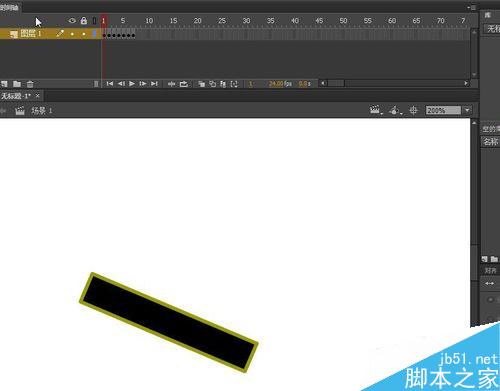Enable onion skin icon
500x391 pixels.
[202, 84]
